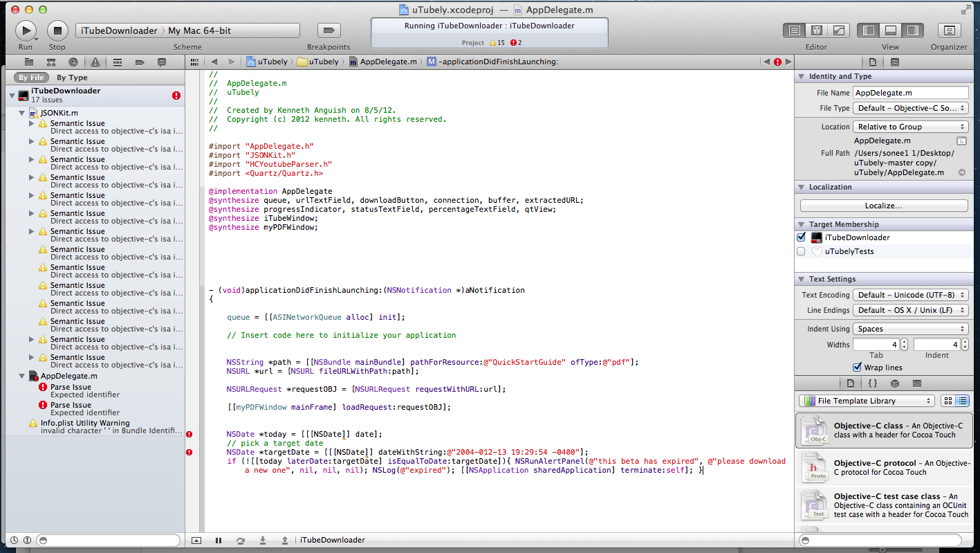Viewport: 980px width, 553px height.
Task: Open the Search navigator magnifier icon
Action: 73,62
